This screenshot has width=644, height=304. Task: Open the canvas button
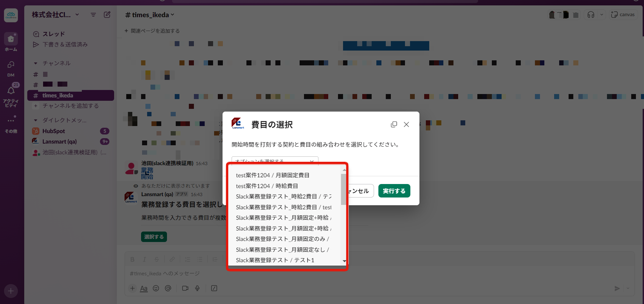tap(623, 15)
